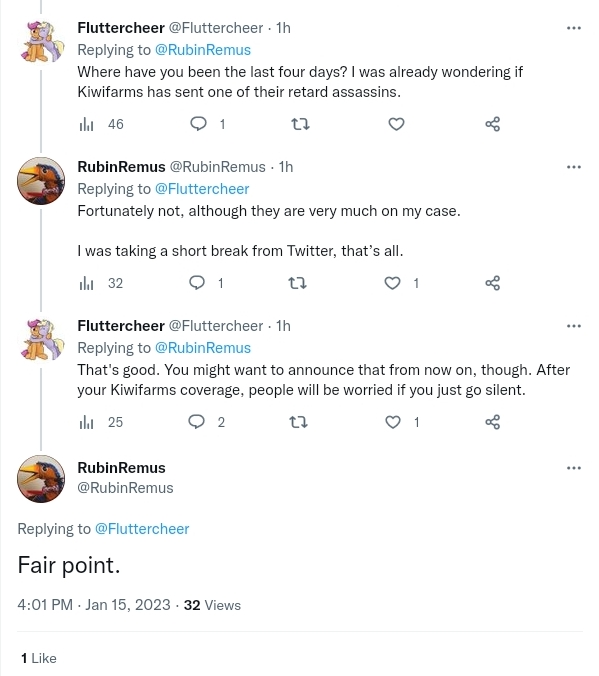
Task: Share Fluttercheer's tweet with 25 views
Action: [492, 422]
